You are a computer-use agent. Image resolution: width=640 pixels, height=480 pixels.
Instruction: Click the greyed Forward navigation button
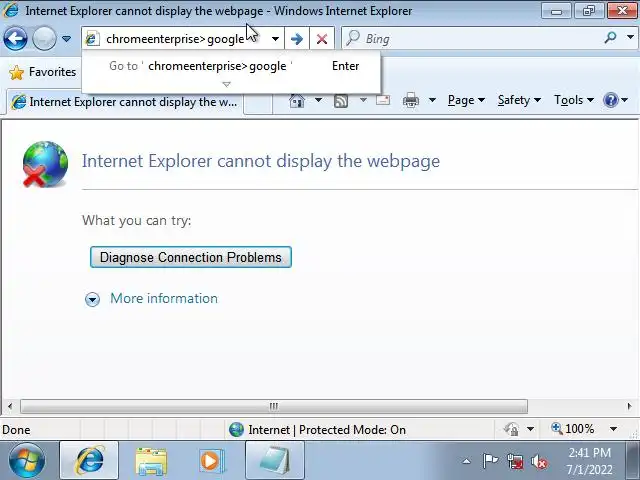(x=44, y=39)
